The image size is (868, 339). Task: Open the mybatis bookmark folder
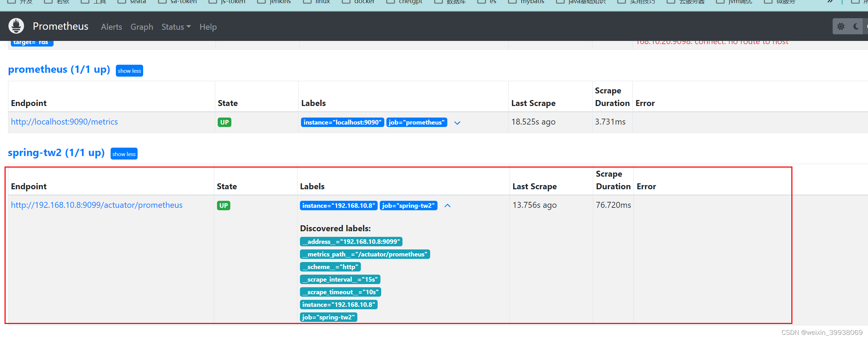pos(526,2)
